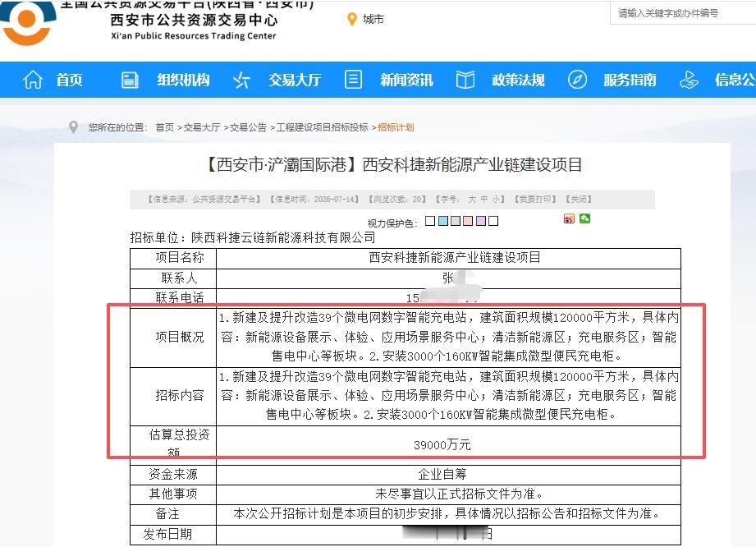Click the 未尽事宜以正式招标文件为准 cell
The width and height of the screenshot is (756, 547).
tap(449, 494)
